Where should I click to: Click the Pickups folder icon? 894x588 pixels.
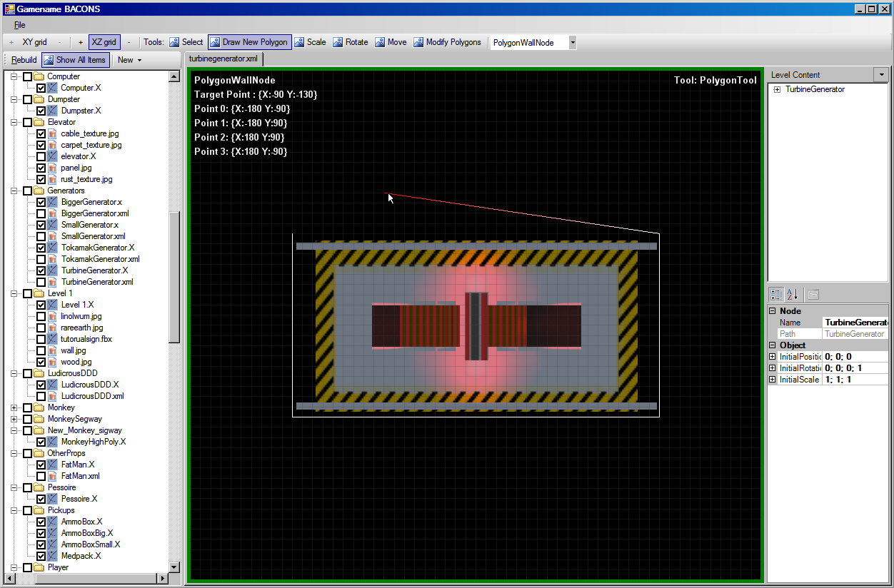[39, 510]
